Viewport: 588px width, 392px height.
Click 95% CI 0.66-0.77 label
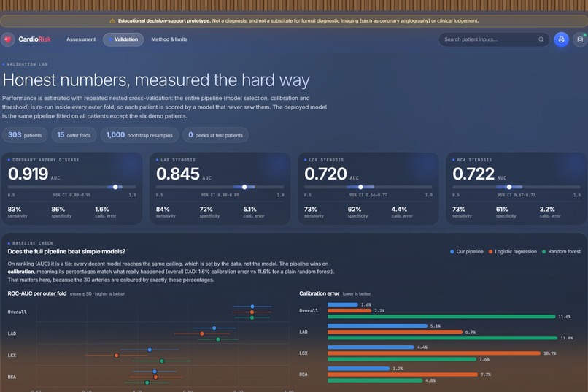(368, 195)
